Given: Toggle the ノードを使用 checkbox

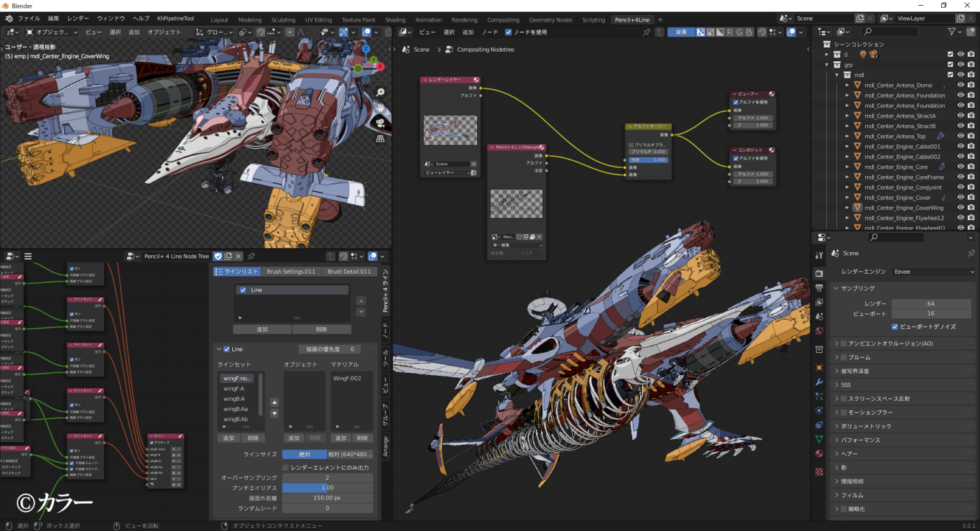Looking at the screenshot, I should click(508, 33).
